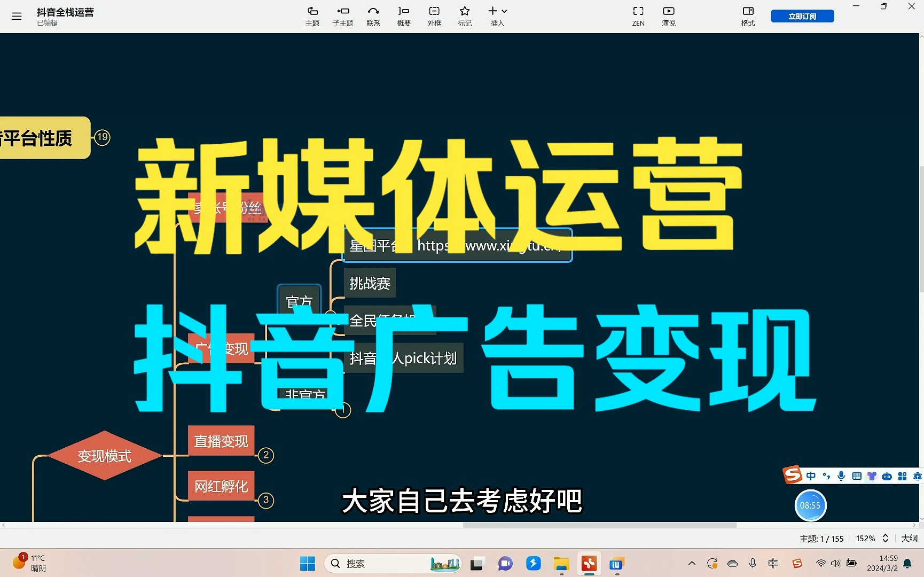The image size is (924, 577).
Task: Expand the 19 children of 平台性质
Action: 103,137
